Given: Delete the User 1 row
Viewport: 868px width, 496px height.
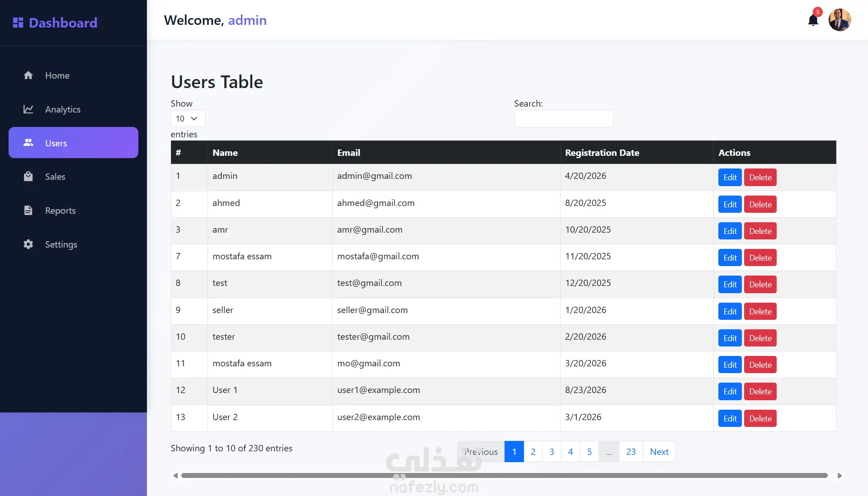Looking at the screenshot, I should click(x=760, y=391).
